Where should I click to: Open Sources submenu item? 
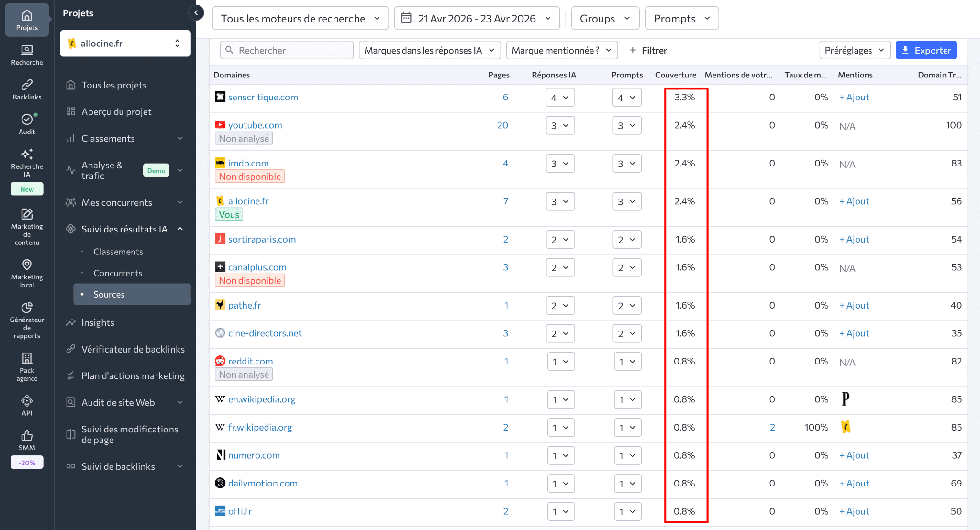click(x=132, y=294)
